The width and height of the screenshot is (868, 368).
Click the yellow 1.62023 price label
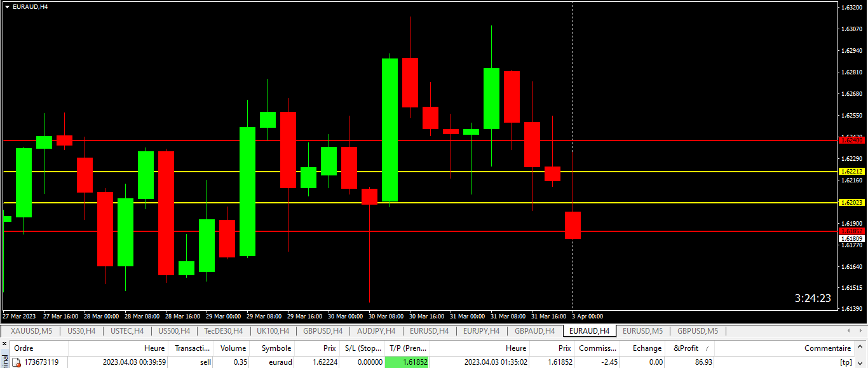851,203
